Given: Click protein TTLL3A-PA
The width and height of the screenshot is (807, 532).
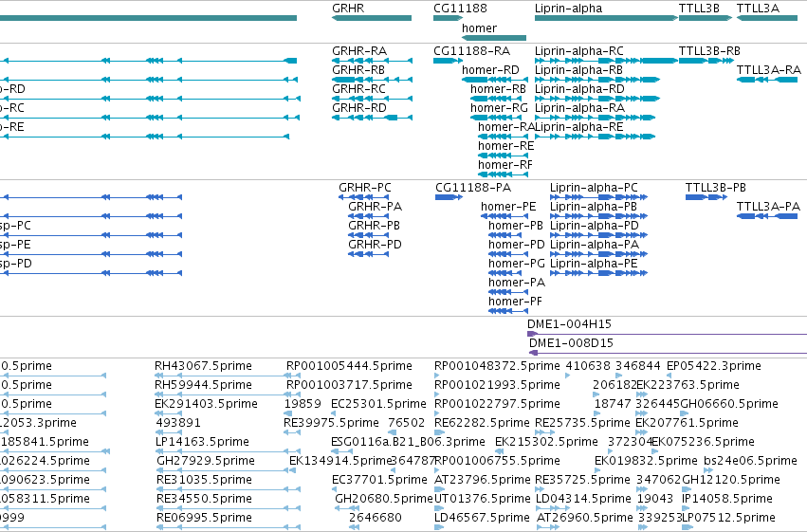Looking at the screenshot, I should click(768, 207).
